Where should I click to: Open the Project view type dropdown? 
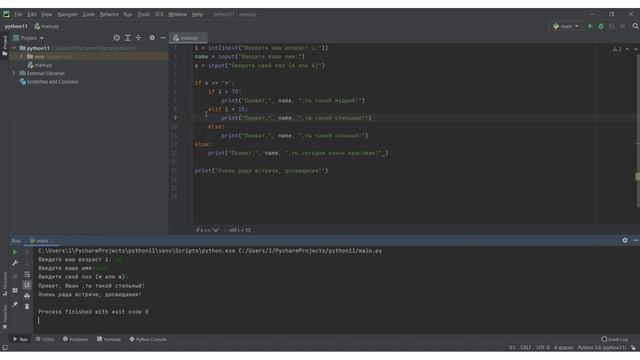(28, 38)
